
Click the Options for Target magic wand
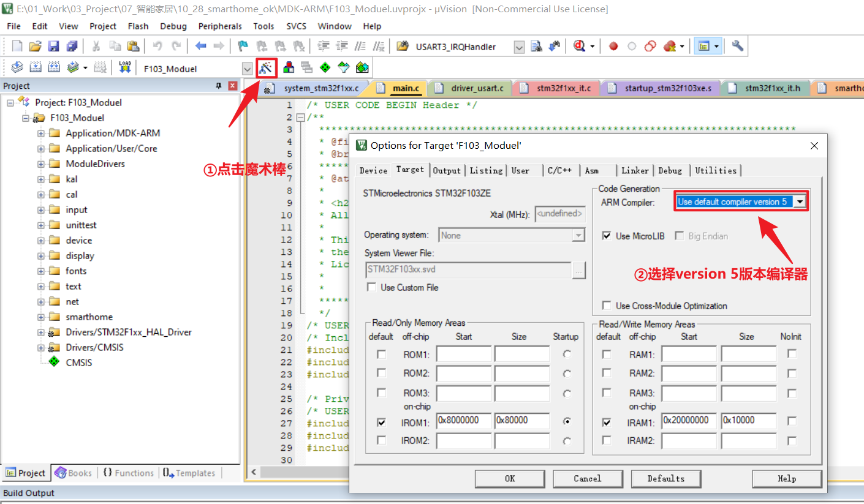267,68
